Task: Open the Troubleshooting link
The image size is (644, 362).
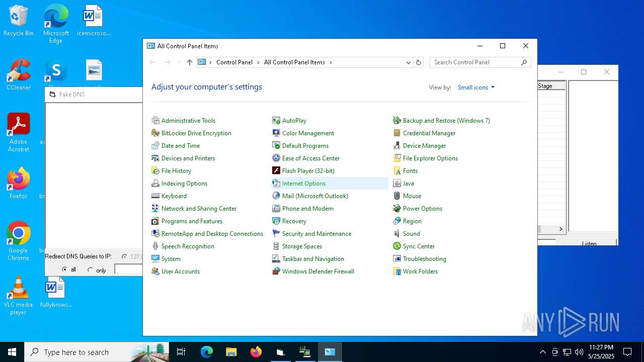Action: point(425,259)
